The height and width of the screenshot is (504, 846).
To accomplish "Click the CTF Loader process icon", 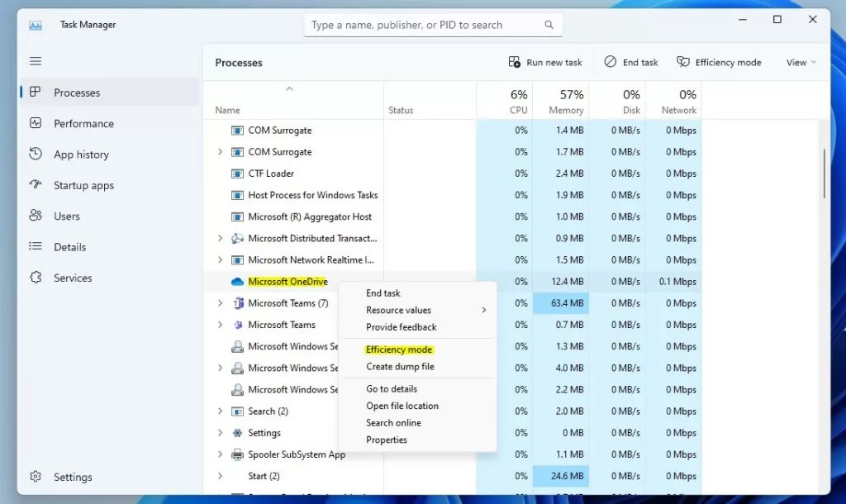I will pyautogui.click(x=237, y=174).
